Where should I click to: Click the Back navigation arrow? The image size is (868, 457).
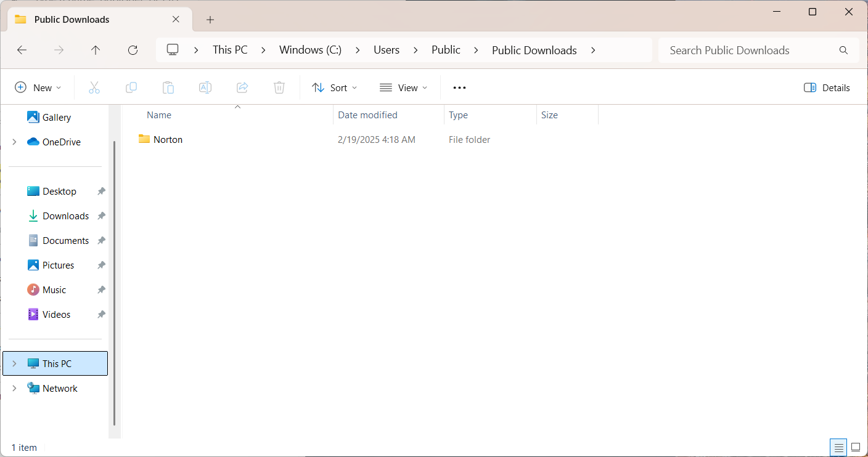pos(22,51)
